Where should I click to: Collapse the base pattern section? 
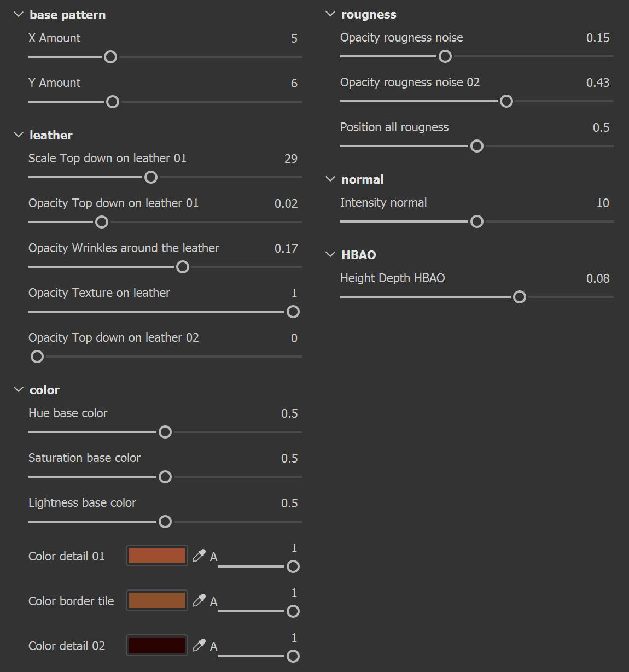click(x=19, y=15)
